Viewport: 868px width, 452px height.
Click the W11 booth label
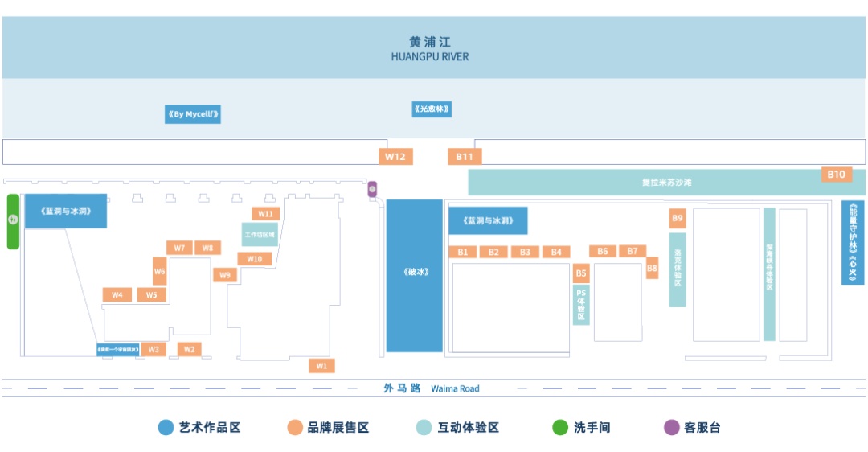tap(266, 214)
